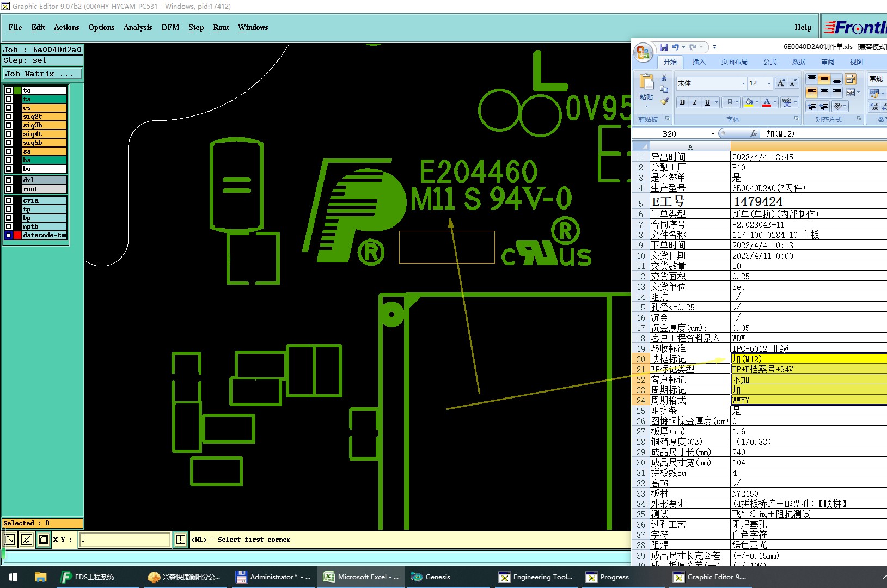Toggle visibility checkbox for layer drl

pyautogui.click(x=9, y=180)
